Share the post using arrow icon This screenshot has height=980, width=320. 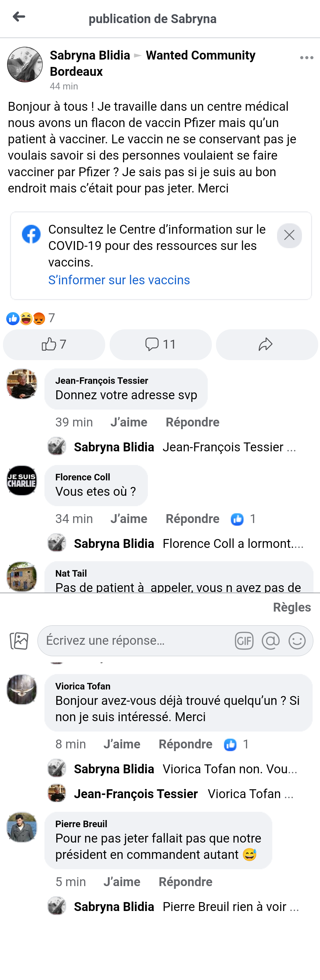266,345
